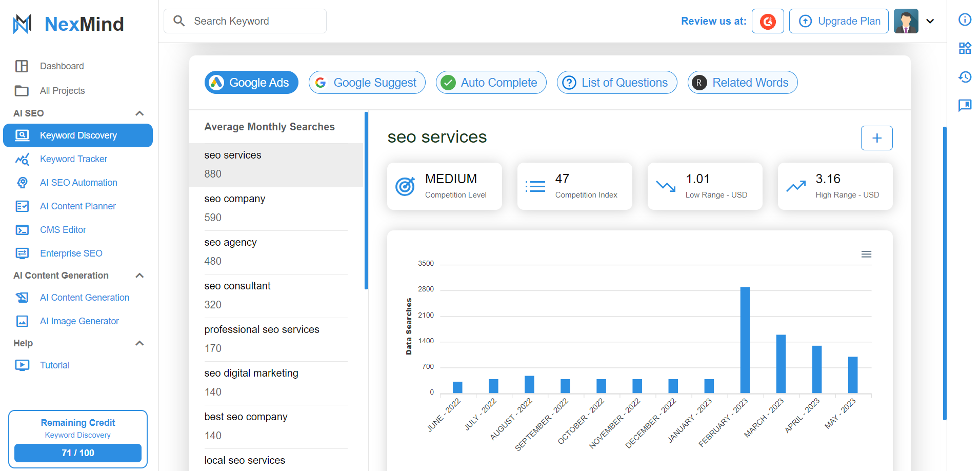Select the 'local seo services' keyword row

pos(276,460)
